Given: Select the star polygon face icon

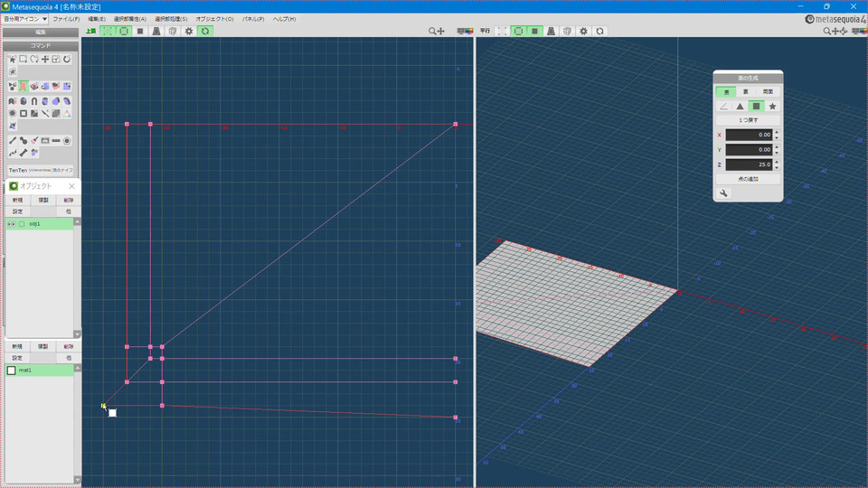Looking at the screenshot, I should pyautogui.click(x=772, y=106).
